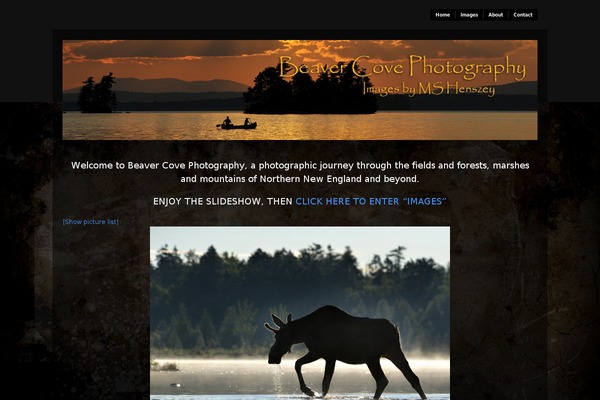
Task: Click the "Images by MS Henszey" banner subtitle
Action: [x=429, y=89]
